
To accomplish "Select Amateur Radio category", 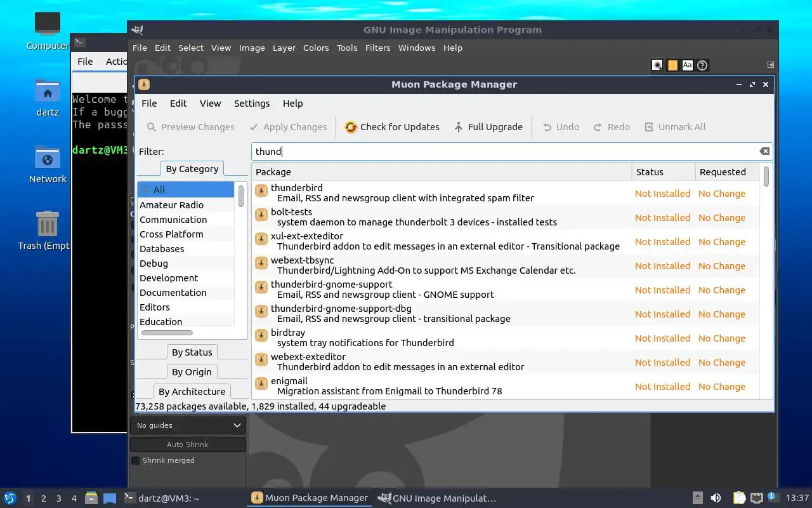I will point(186,205).
